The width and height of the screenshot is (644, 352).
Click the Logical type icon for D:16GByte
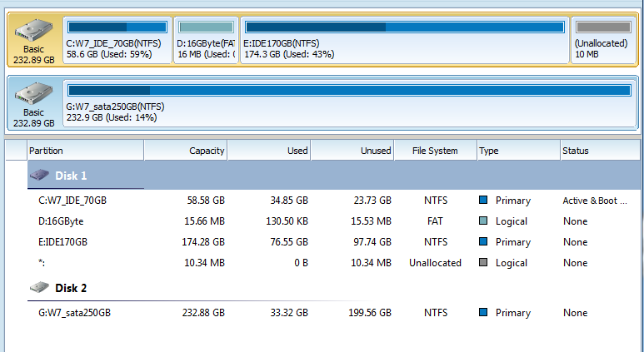click(483, 221)
